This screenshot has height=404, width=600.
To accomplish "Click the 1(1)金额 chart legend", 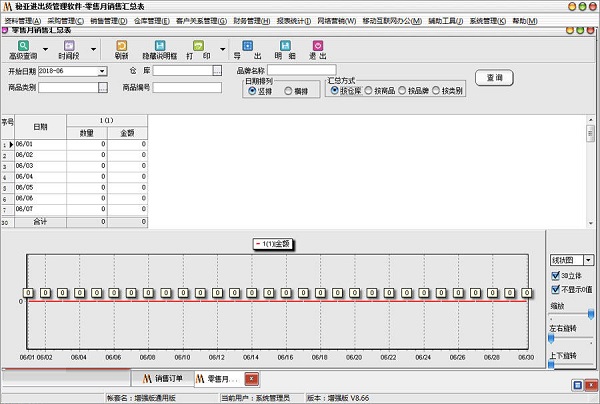I will [x=274, y=244].
